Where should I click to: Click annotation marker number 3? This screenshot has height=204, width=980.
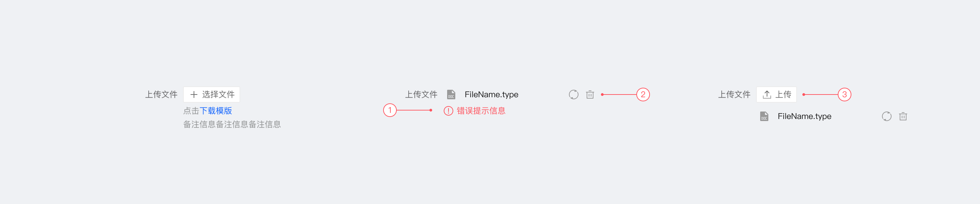[x=844, y=95]
